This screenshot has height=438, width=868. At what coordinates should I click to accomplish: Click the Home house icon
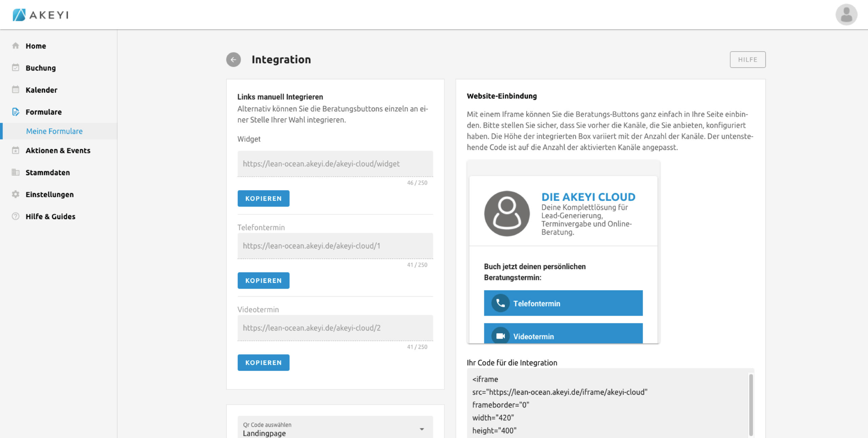click(x=16, y=46)
